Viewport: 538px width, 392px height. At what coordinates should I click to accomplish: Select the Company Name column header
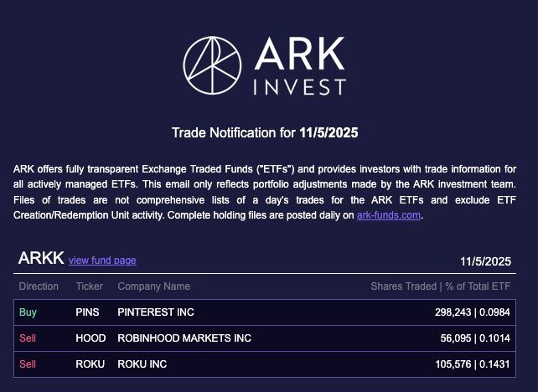pos(153,286)
